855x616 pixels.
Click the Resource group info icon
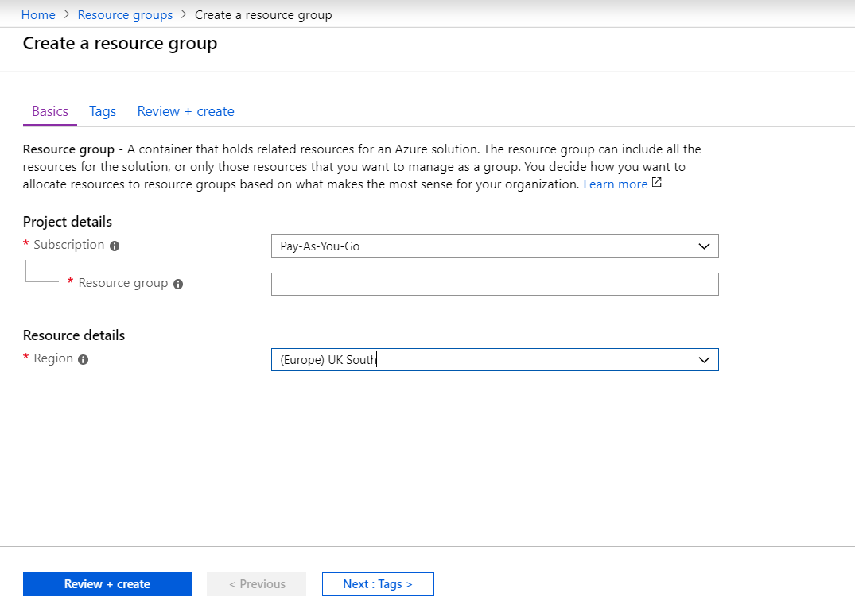click(x=178, y=285)
